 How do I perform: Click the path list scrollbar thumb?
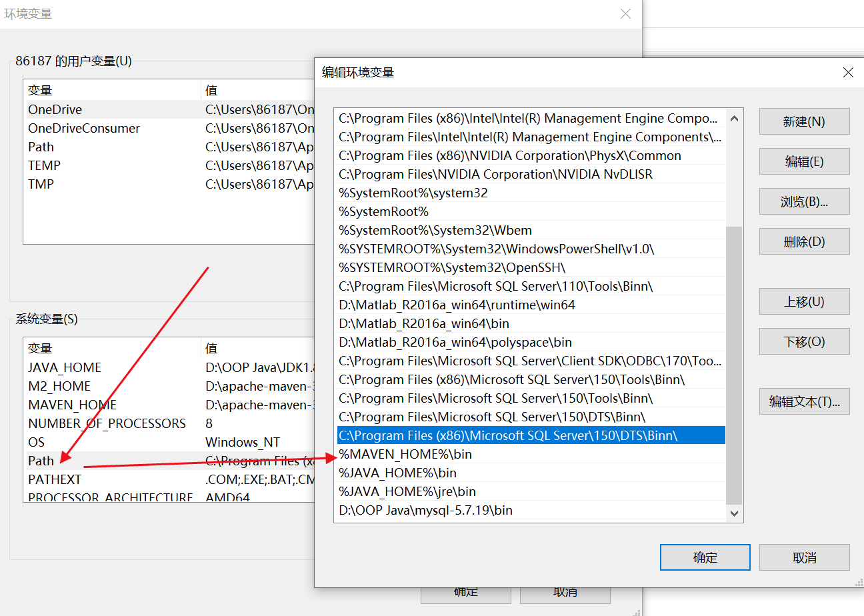[734, 365]
